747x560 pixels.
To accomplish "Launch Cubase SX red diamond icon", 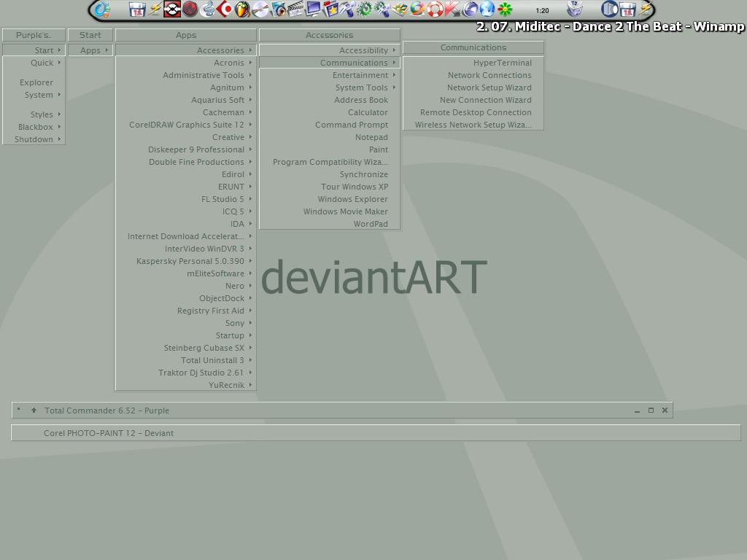I will click(226, 9).
